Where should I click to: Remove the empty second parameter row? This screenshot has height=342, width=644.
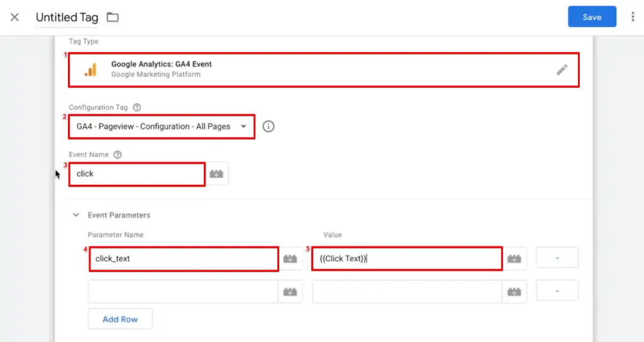pyautogui.click(x=557, y=290)
